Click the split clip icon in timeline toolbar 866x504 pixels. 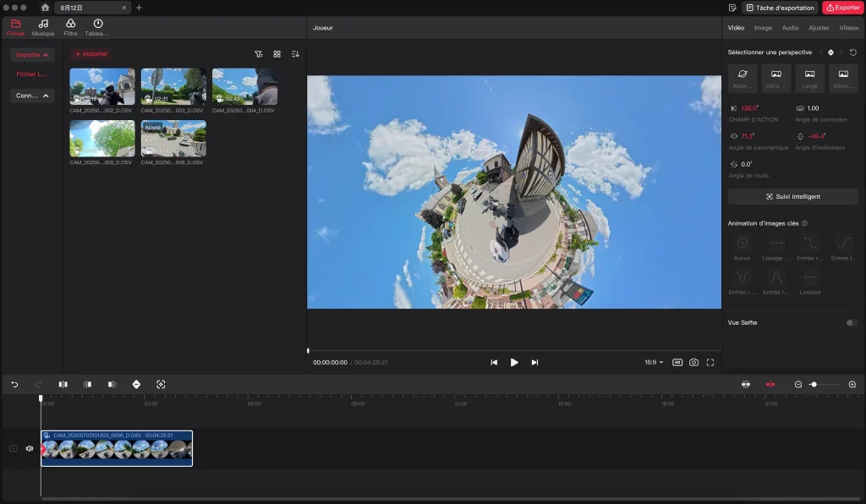(x=63, y=384)
